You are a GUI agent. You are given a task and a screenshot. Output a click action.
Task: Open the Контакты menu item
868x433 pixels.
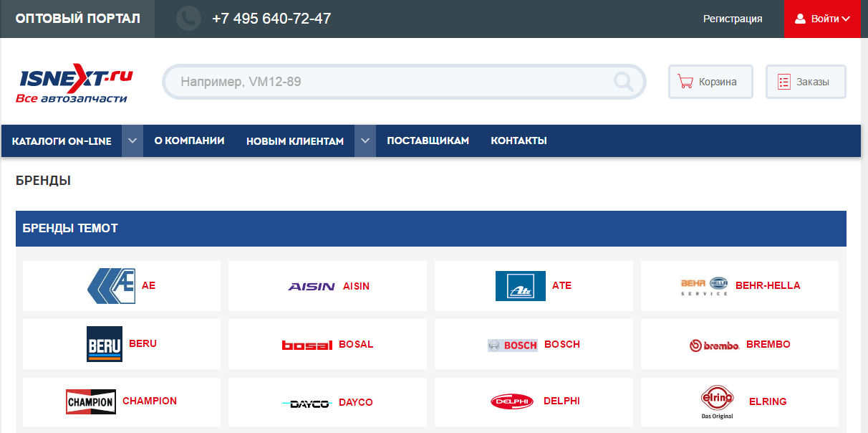click(x=519, y=141)
